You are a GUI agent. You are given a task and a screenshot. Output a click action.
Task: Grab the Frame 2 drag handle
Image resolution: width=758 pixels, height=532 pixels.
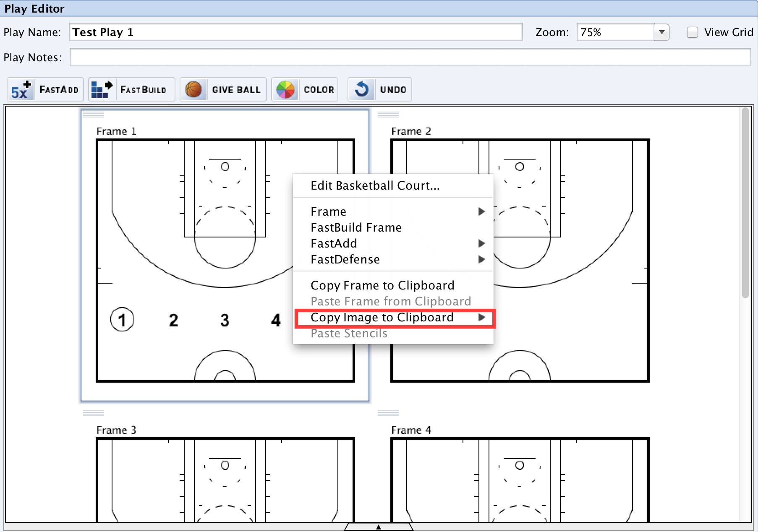388,115
